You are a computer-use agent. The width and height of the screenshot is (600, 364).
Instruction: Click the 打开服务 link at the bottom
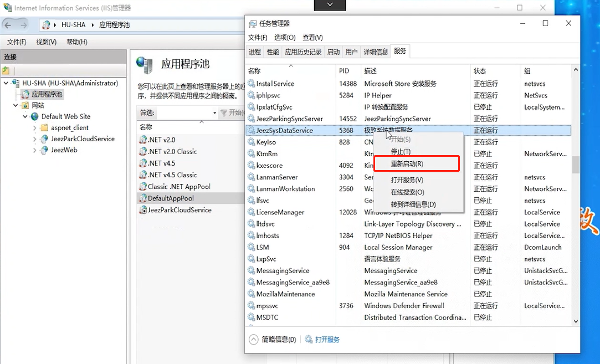pos(327,340)
